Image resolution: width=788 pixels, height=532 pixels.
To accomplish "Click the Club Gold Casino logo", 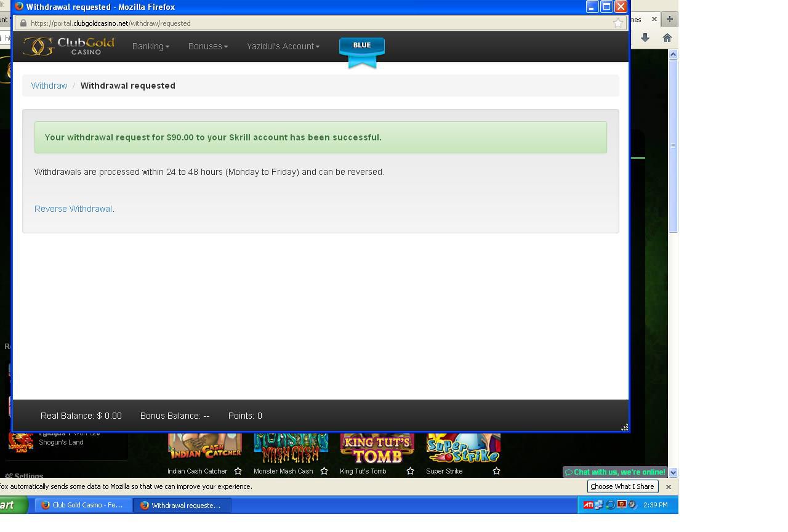I will pos(68,46).
